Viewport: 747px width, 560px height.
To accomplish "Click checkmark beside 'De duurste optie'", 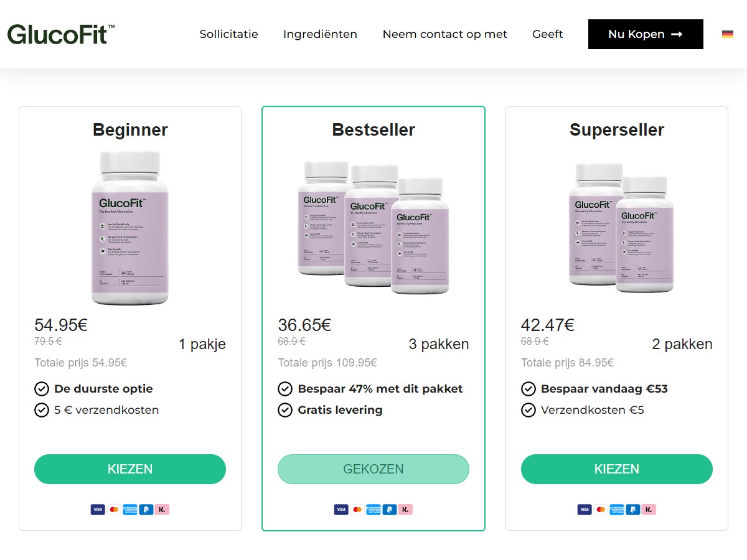I will click(42, 389).
